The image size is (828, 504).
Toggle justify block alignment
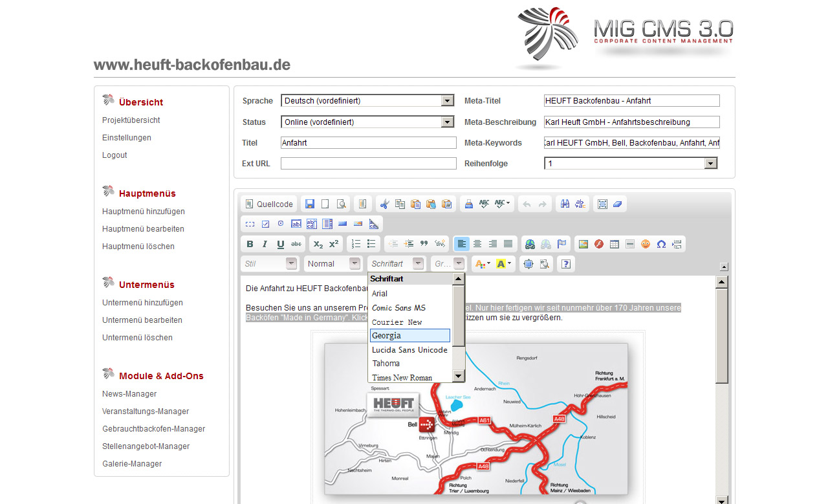(x=508, y=244)
